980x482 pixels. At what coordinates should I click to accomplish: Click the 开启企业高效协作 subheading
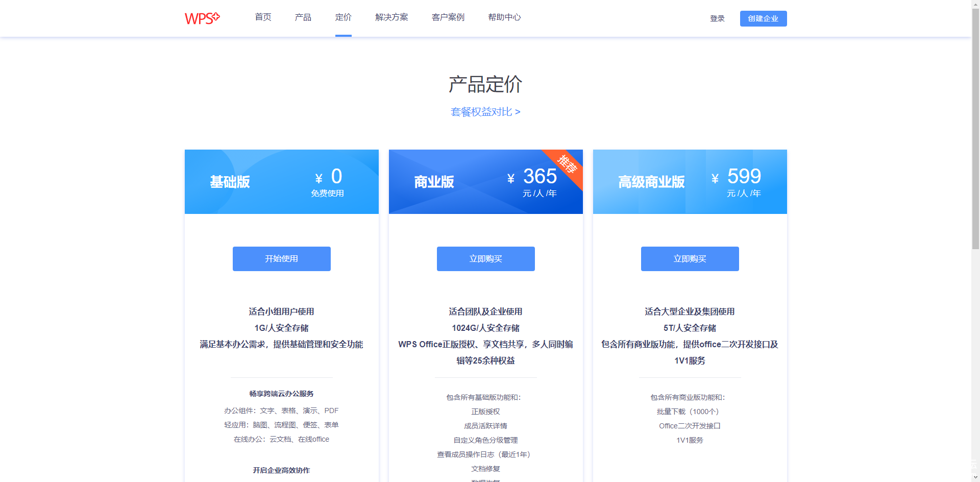[282, 470]
